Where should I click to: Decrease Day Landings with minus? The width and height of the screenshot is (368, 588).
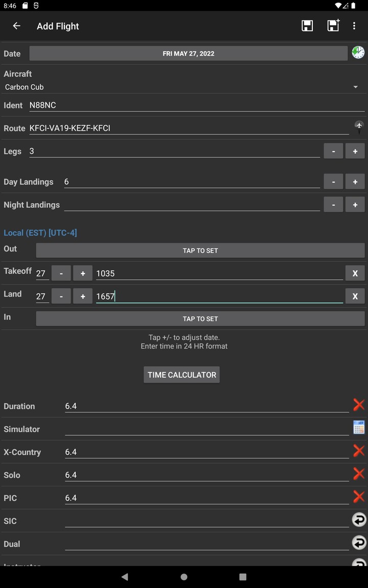point(333,182)
